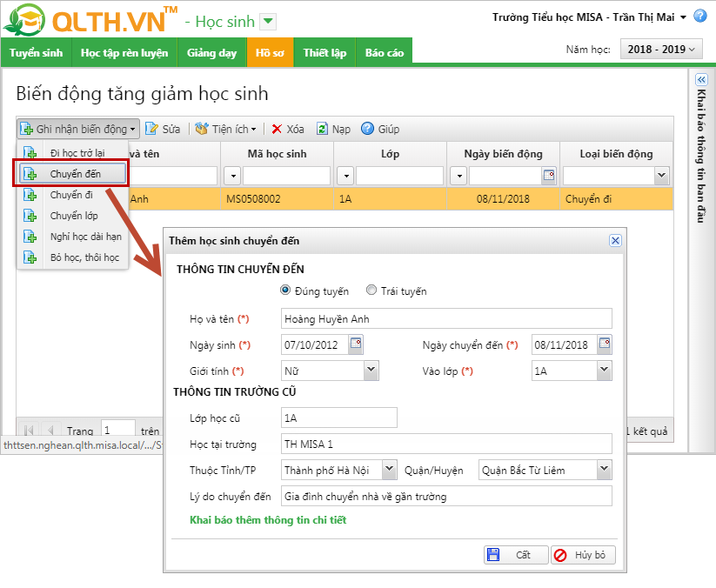Click the Nghỉ học dài hạn icon
Screen dimensions: 716x588
pyautogui.click(x=30, y=237)
